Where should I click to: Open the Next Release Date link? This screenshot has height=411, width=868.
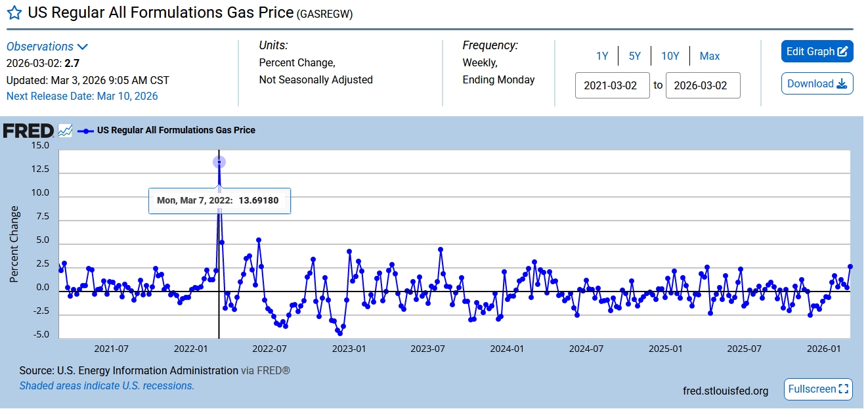click(82, 96)
